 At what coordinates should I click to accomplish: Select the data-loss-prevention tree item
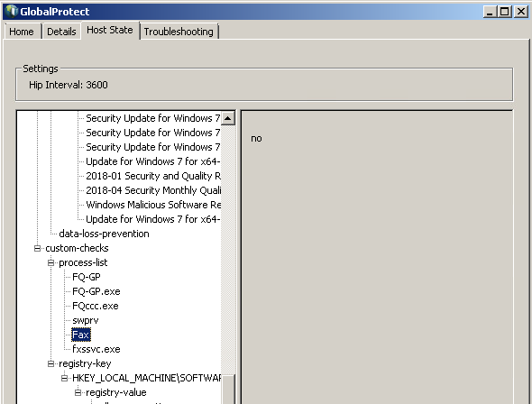coord(104,234)
